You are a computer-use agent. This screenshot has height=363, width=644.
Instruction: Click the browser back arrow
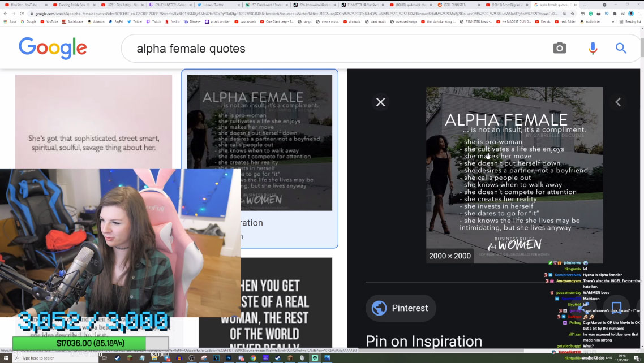(x=5, y=14)
